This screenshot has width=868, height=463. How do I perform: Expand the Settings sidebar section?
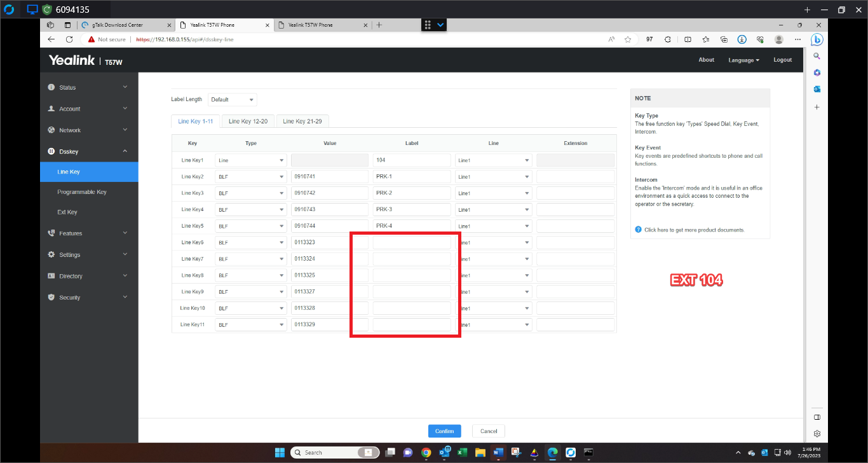click(x=89, y=254)
